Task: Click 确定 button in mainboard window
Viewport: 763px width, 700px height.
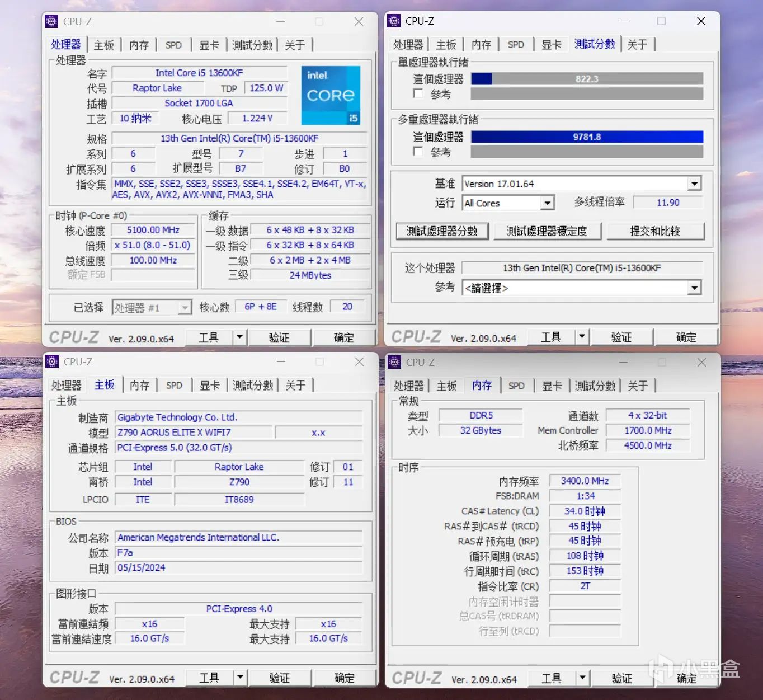Action: (345, 677)
